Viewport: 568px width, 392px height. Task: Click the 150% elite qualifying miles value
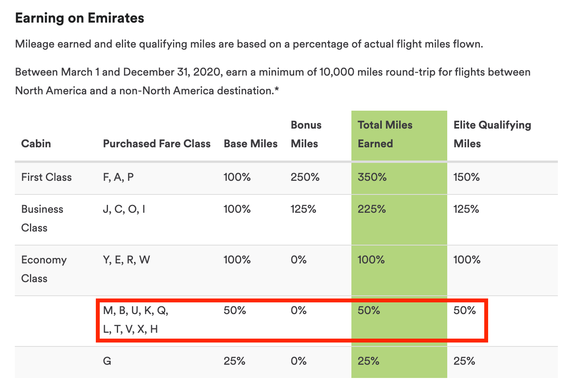pos(466,177)
